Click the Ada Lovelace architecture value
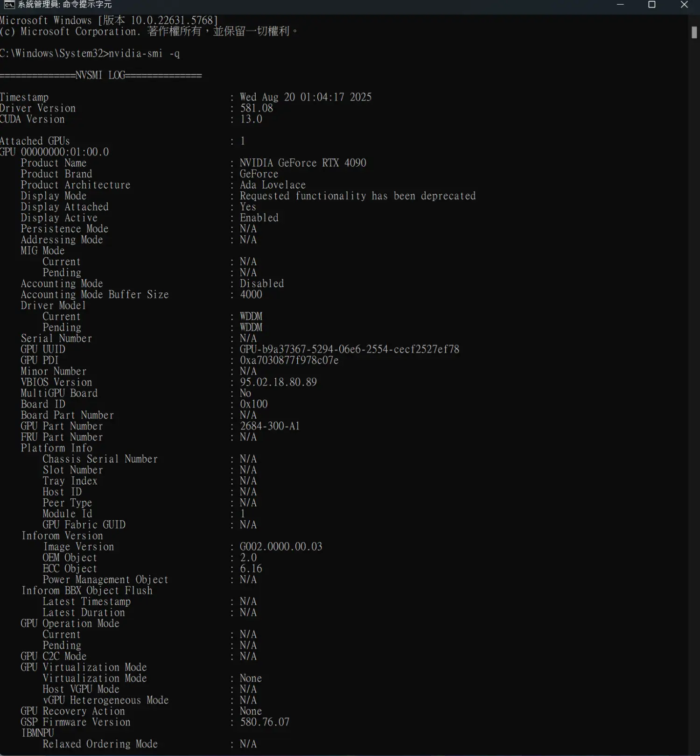The width and height of the screenshot is (700, 756). point(273,185)
